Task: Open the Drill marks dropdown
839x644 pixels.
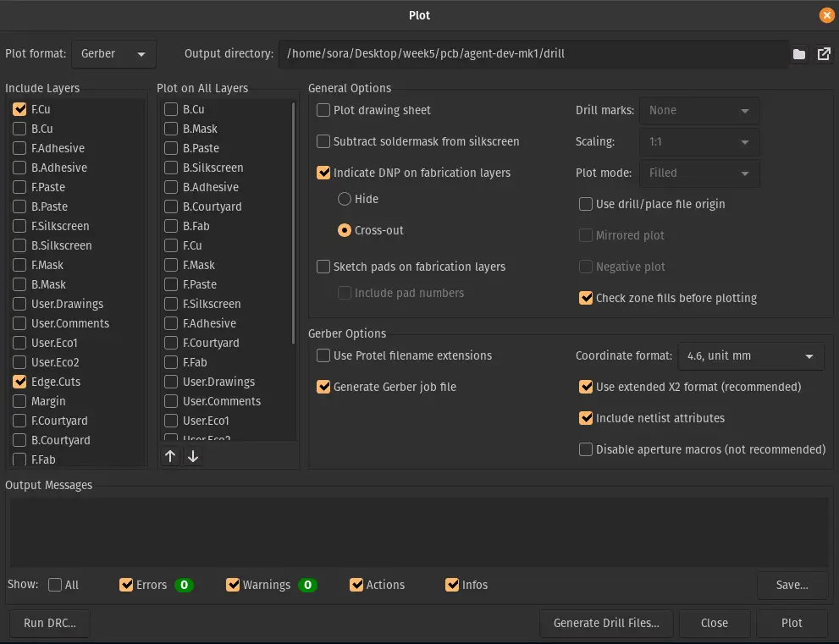Action: pos(698,110)
